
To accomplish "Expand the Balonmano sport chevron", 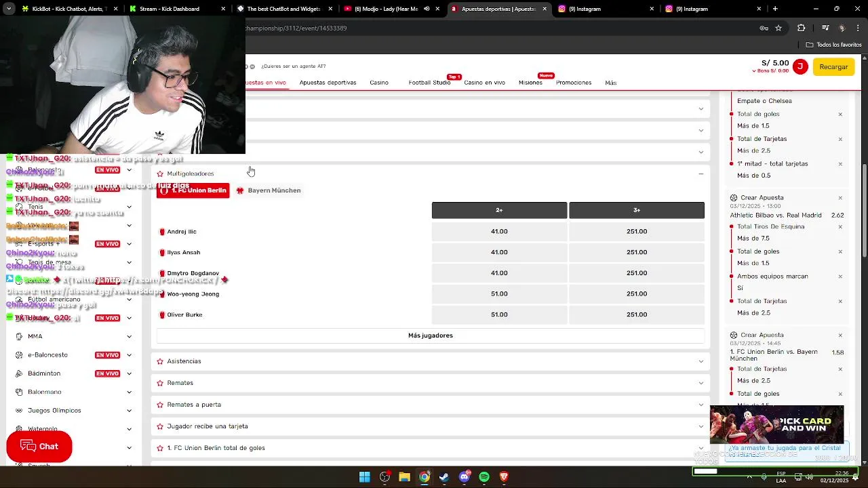I will coord(129,392).
